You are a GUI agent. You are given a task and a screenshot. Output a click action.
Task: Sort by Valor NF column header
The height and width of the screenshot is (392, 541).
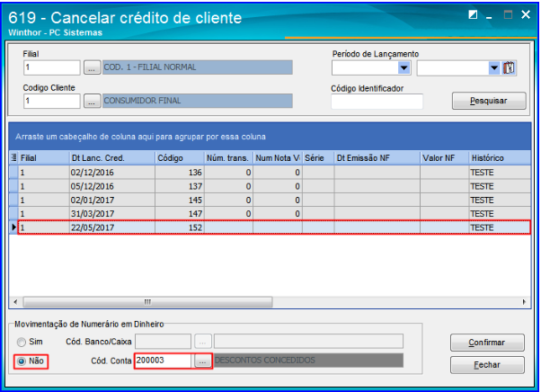pos(444,158)
